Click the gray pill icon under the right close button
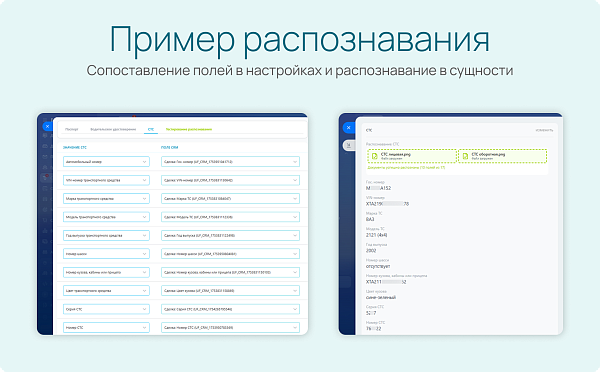Viewport: 600px width, 372px height. (x=349, y=145)
